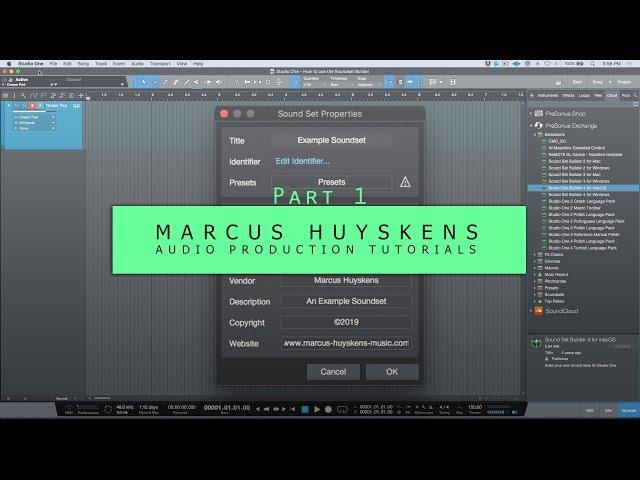Click the Play button in transport

click(x=317, y=409)
